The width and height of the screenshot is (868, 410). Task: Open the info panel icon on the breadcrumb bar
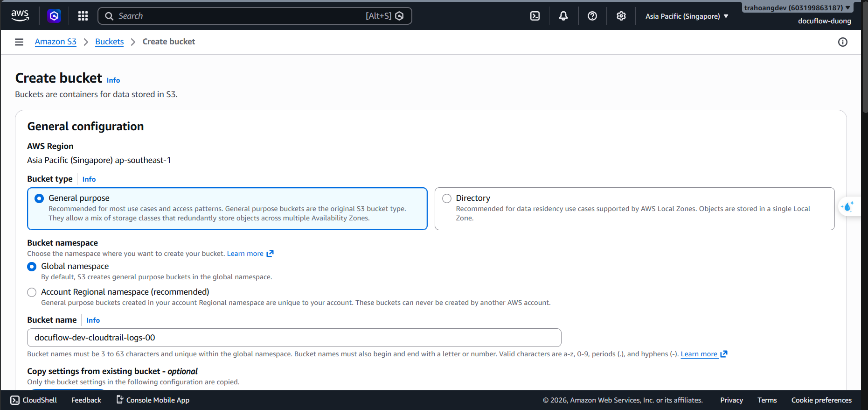(843, 42)
